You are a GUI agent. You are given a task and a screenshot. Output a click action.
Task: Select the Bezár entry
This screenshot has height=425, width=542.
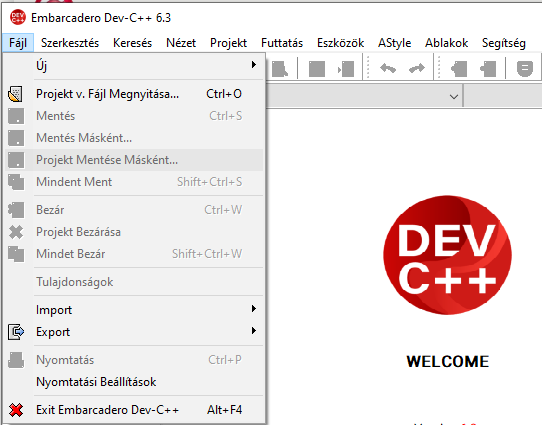point(134,210)
